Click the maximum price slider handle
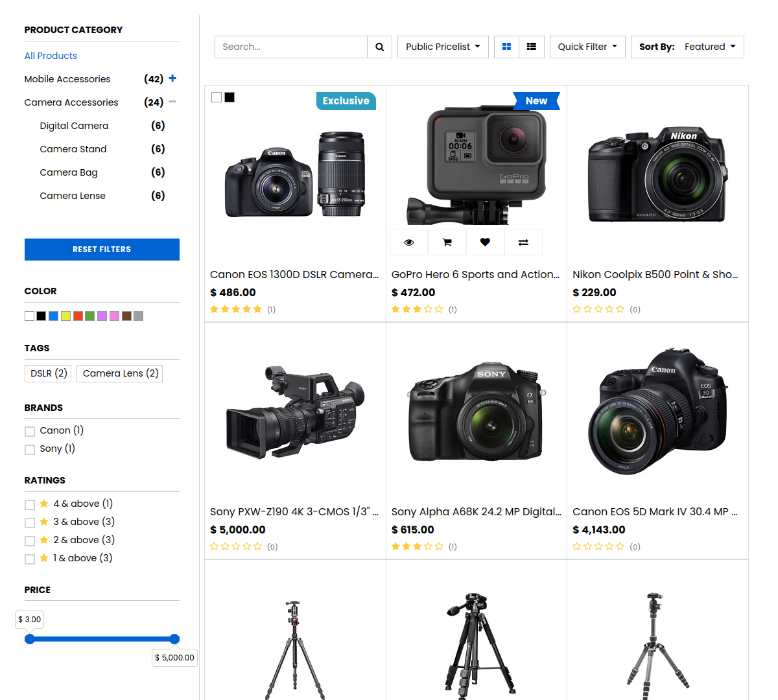The image size is (778, 700). (174, 639)
